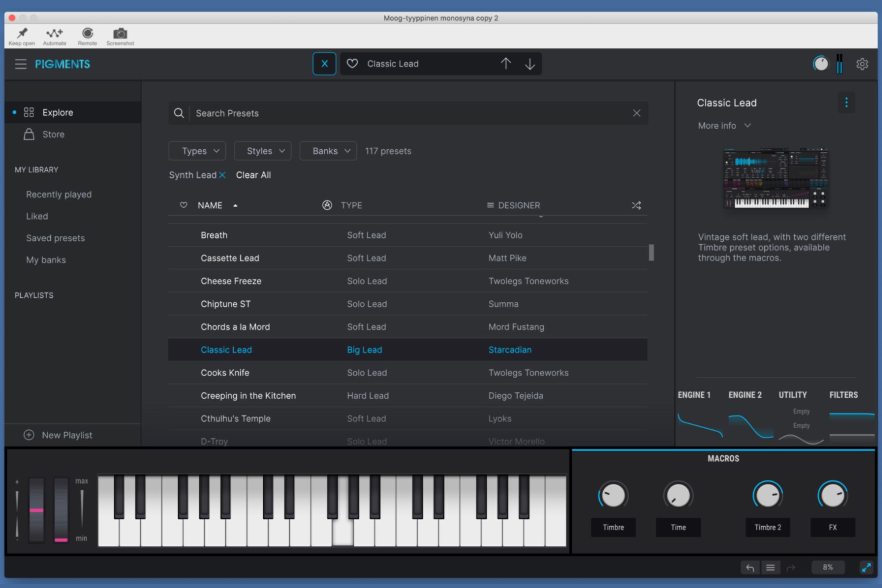
Task: Go to previous preset with up arrow
Action: pos(506,64)
